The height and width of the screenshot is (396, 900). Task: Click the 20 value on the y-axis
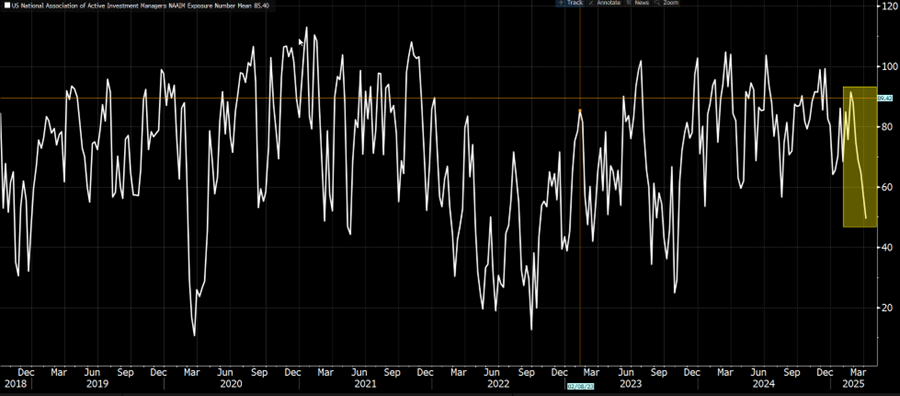[887, 308]
